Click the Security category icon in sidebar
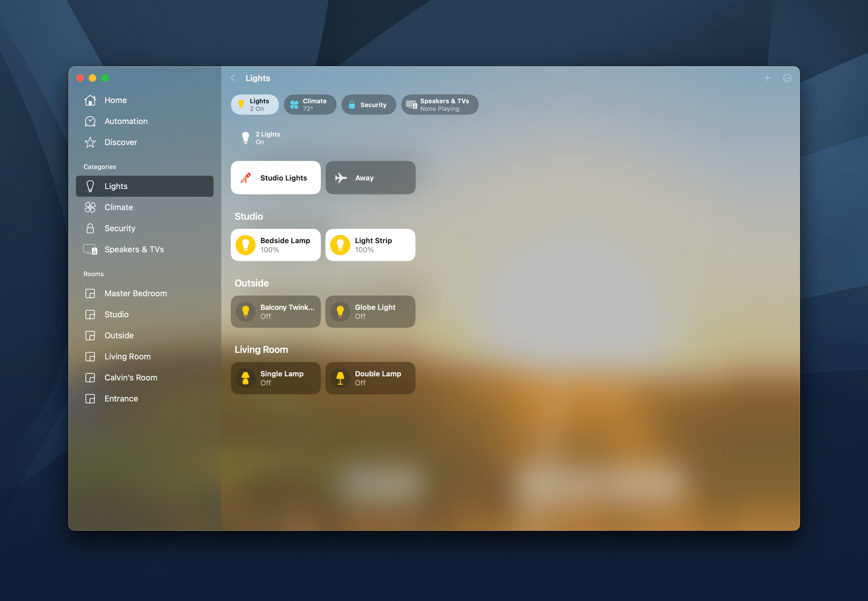Screen dimensions: 868x601 coord(90,228)
